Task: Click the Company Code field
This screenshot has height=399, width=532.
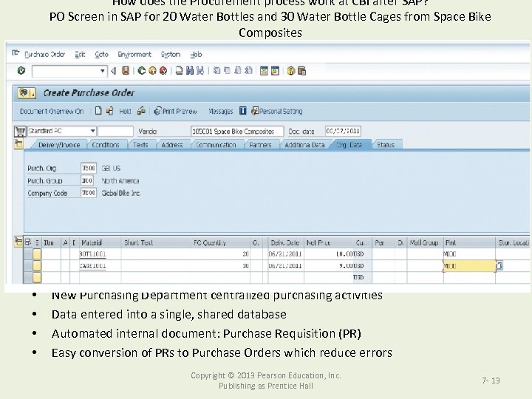Action: 89,193
